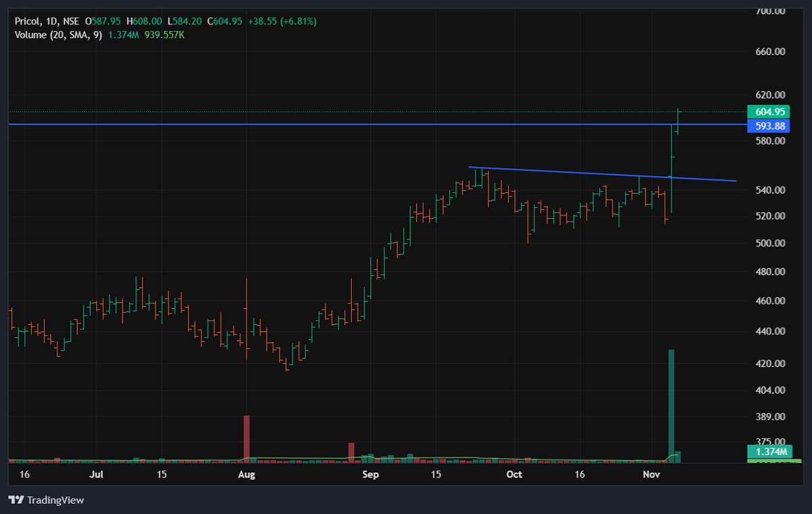812x514 pixels.
Task: Click the 1.374M volume value in the legend
Action: coord(122,35)
